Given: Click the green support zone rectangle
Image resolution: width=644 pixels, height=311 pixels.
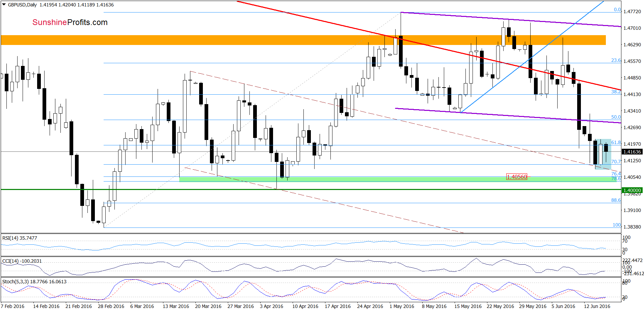Looking at the screenshot, I should coord(398,179).
